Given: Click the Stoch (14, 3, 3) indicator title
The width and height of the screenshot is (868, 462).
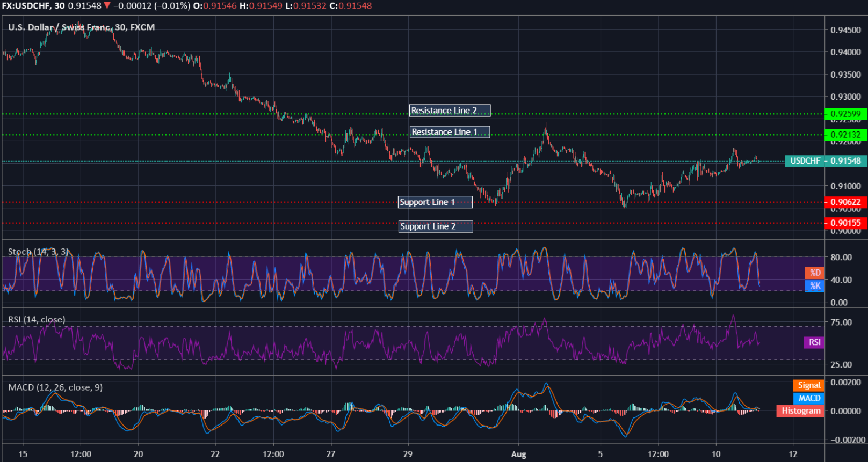Looking at the screenshot, I should [x=38, y=252].
